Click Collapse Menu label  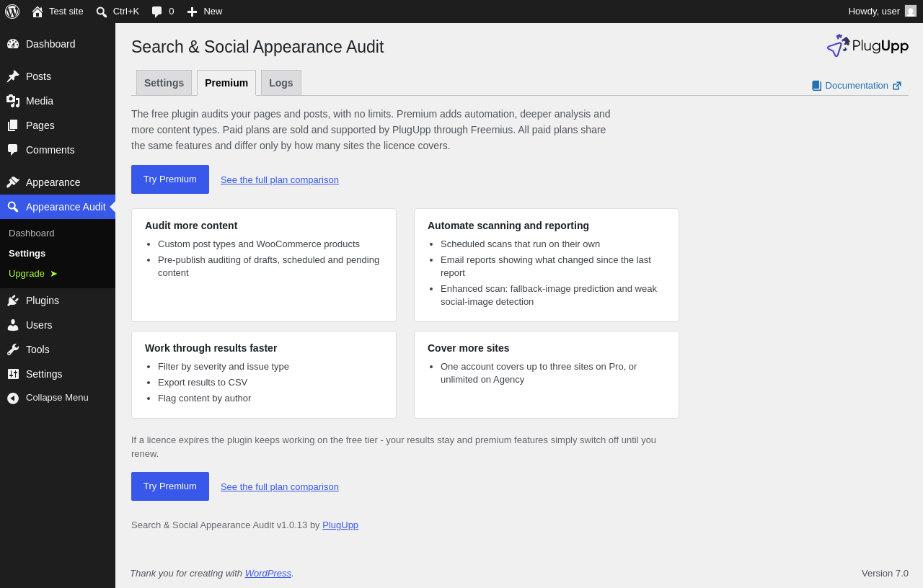(57, 398)
